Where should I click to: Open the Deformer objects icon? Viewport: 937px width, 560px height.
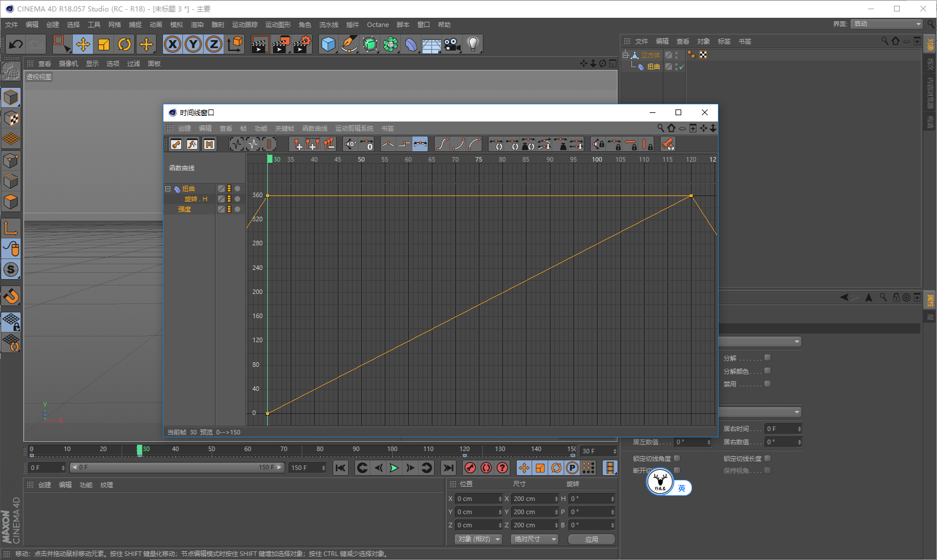411,44
